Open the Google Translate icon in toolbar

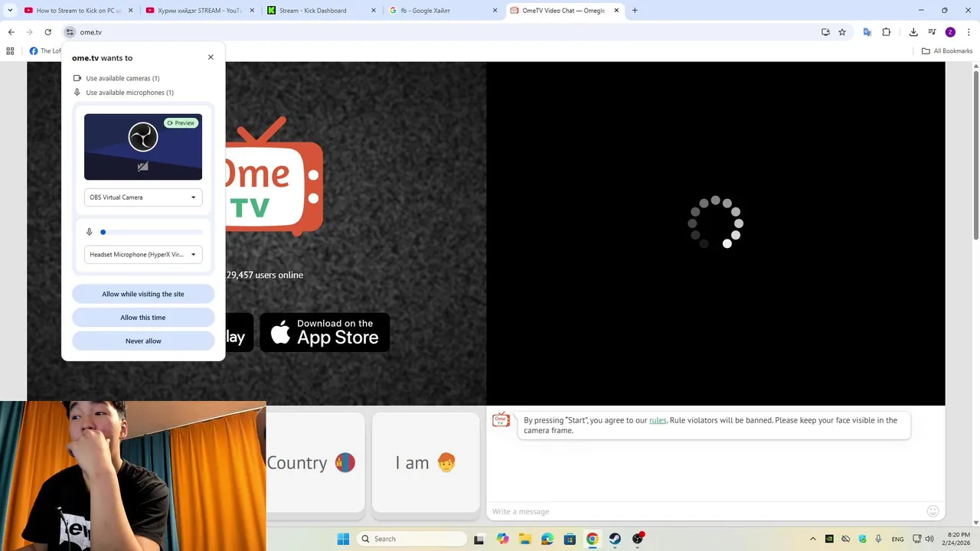click(867, 32)
